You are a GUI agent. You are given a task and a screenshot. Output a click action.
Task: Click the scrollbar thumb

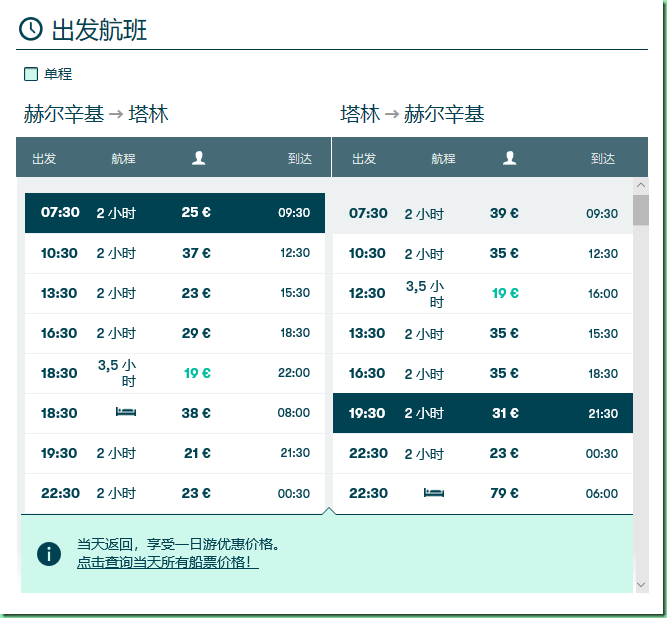[x=641, y=210]
